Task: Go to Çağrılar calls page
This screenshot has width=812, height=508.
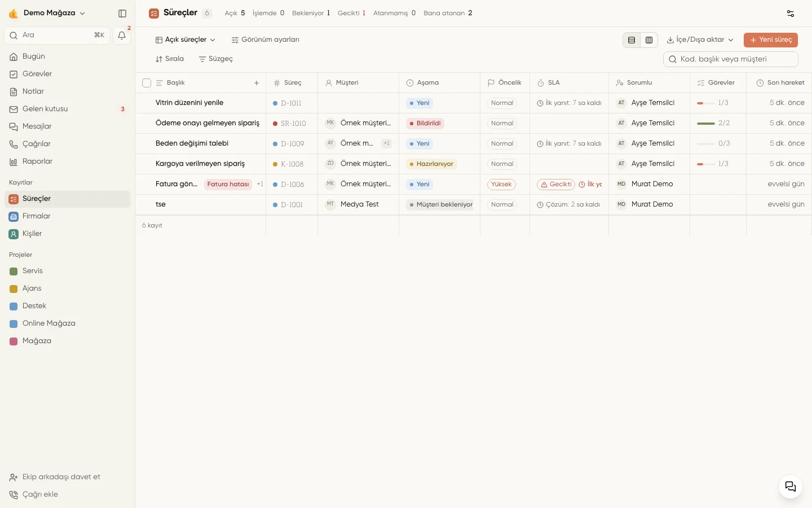Action: click(x=68, y=144)
